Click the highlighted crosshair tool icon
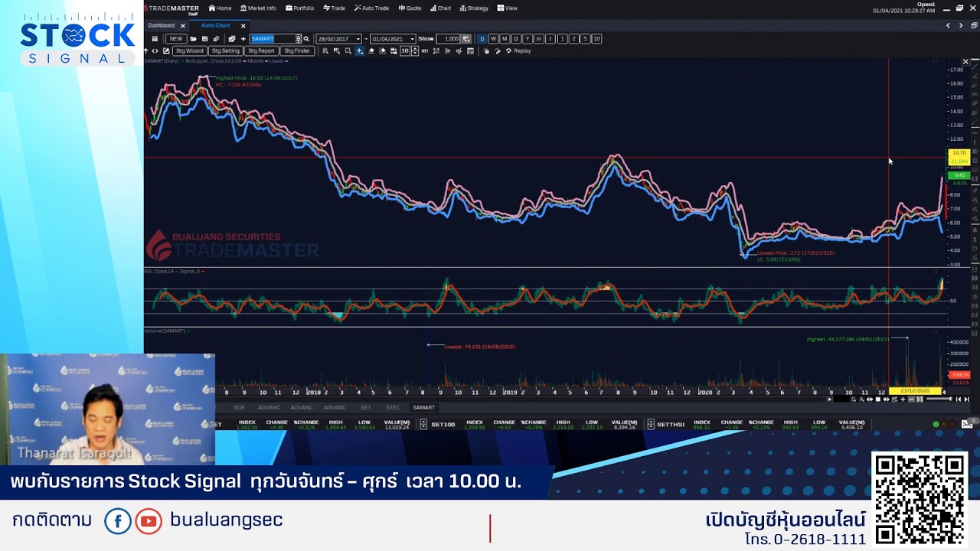The width and height of the screenshot is (980, 551). [x=359, y=51]
